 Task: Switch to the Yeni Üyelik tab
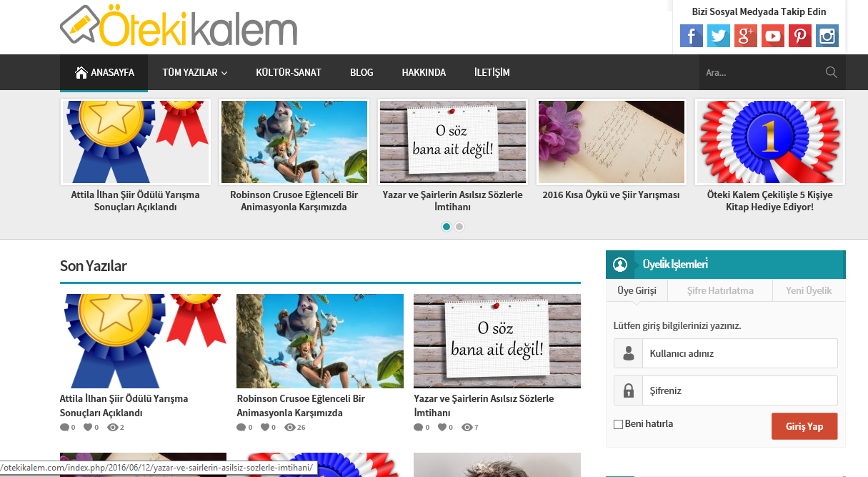click(809, 290)
